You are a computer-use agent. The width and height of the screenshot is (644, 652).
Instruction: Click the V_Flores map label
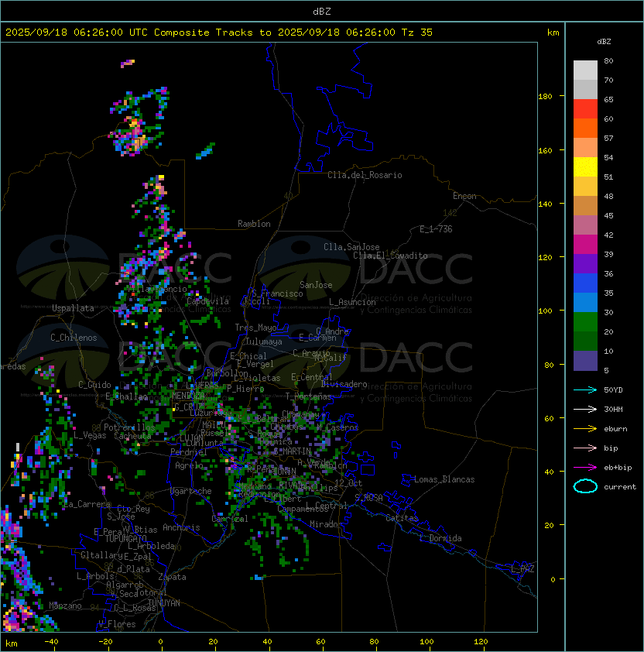(117, 624)
